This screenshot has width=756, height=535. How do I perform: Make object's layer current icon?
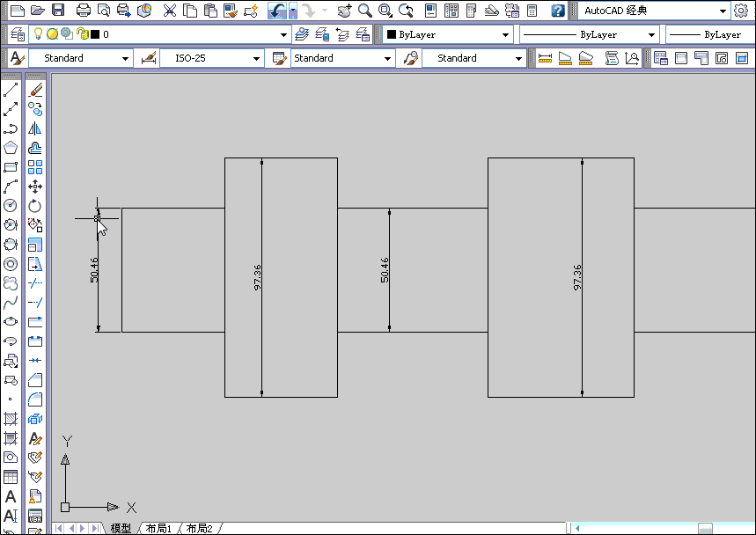302,34
